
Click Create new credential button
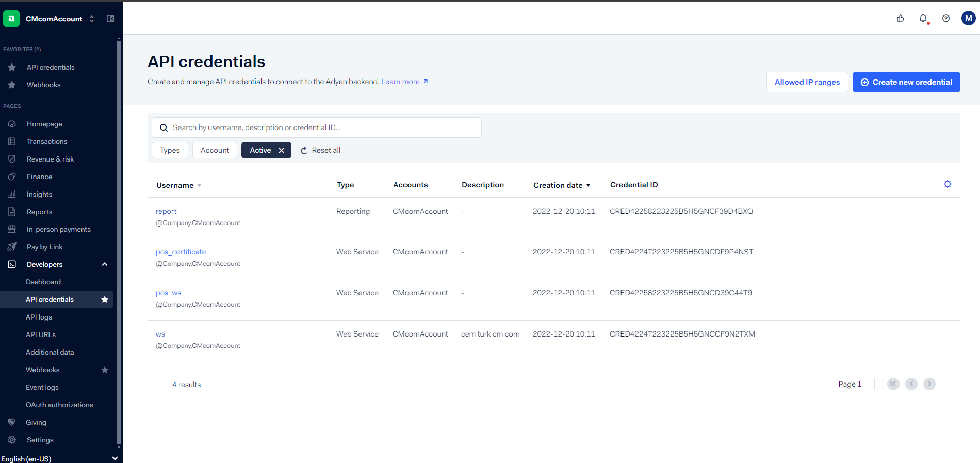click(x=906, y=82)
